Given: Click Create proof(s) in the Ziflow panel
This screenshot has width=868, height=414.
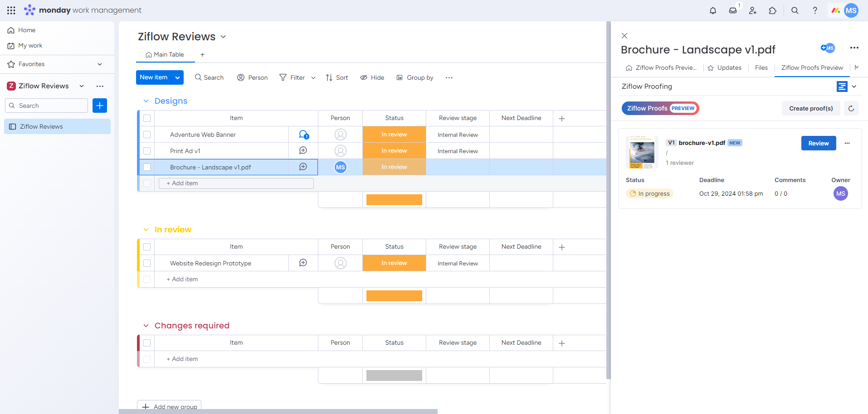Looking at the screenshot, I should pos(811,108).
